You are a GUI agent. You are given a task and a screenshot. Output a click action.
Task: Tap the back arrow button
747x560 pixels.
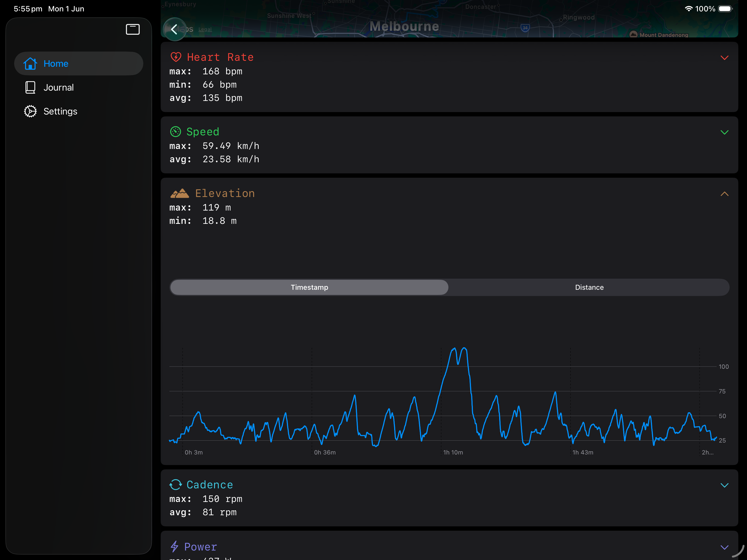pyautogui.click(x=174, y=29)
